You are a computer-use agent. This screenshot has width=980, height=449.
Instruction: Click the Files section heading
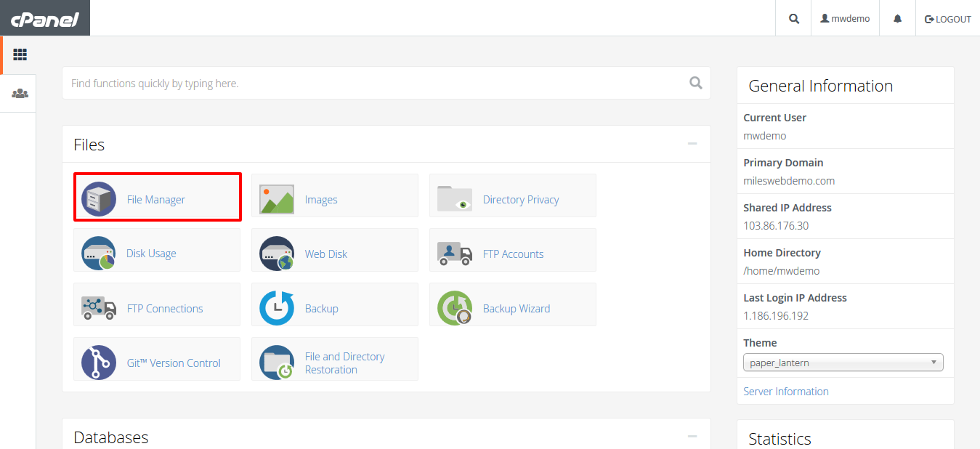pyautogui.click(x=89, y=145)
